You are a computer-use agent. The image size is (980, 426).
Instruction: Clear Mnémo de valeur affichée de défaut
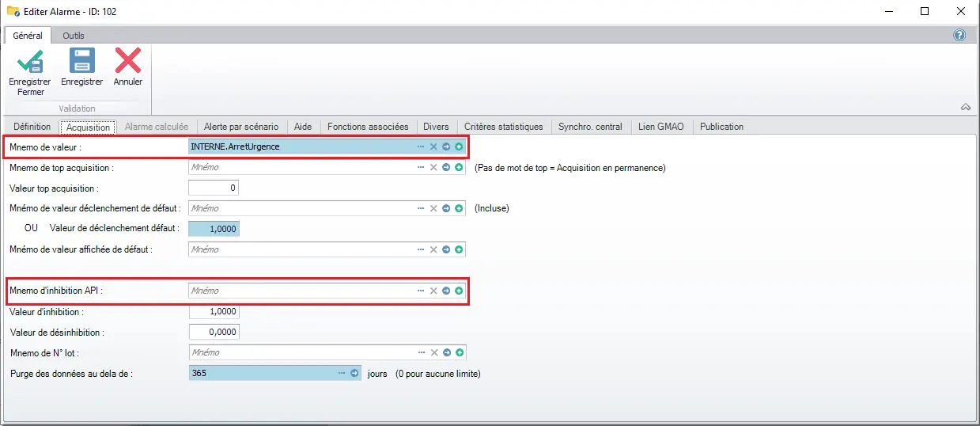click(433, 249)
